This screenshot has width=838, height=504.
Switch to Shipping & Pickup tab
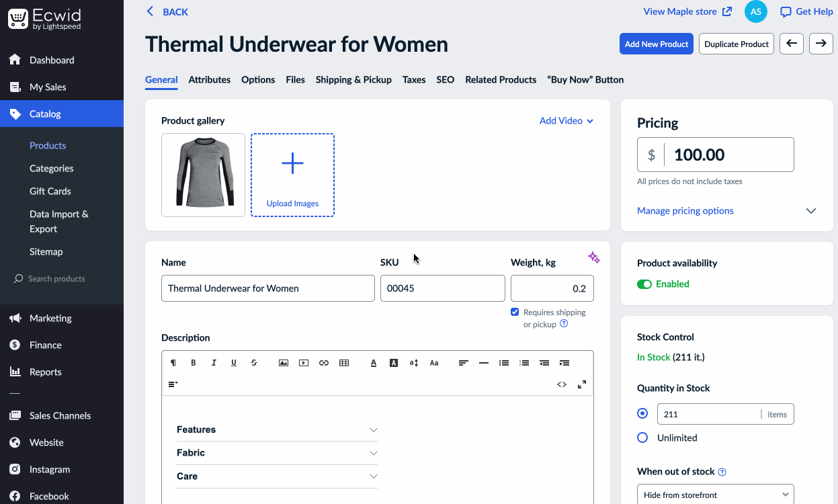coord(353,80)
